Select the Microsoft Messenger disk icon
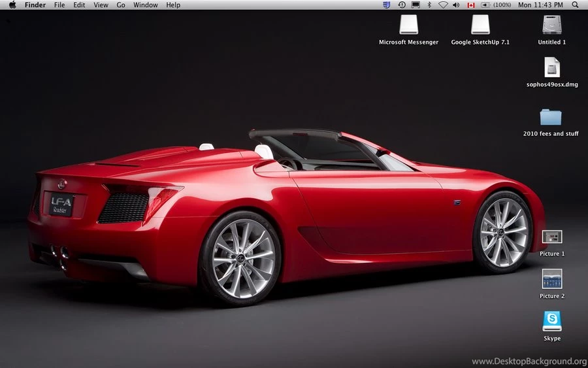 point(409,25)
